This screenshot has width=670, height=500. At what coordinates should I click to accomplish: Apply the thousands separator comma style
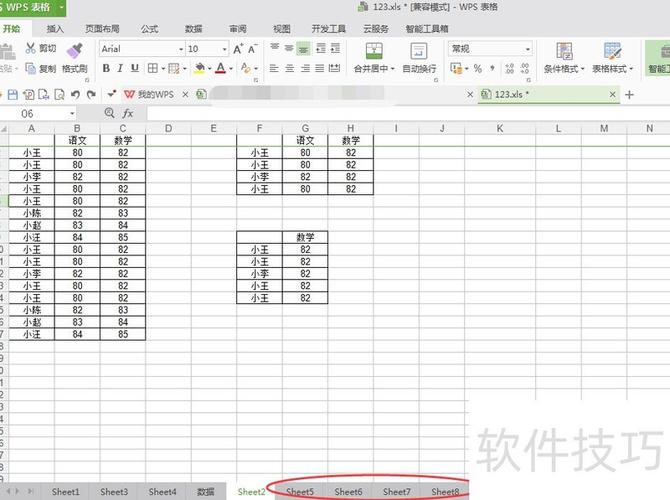pos(493,68)
